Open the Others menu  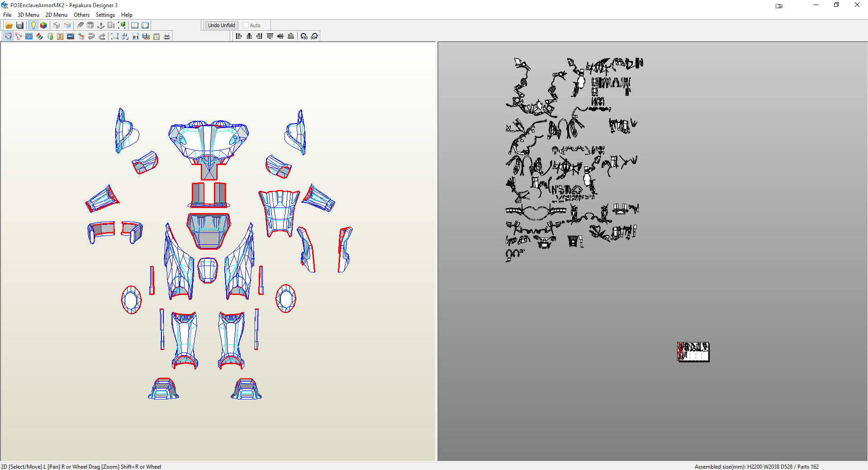[x=82, y=15]
